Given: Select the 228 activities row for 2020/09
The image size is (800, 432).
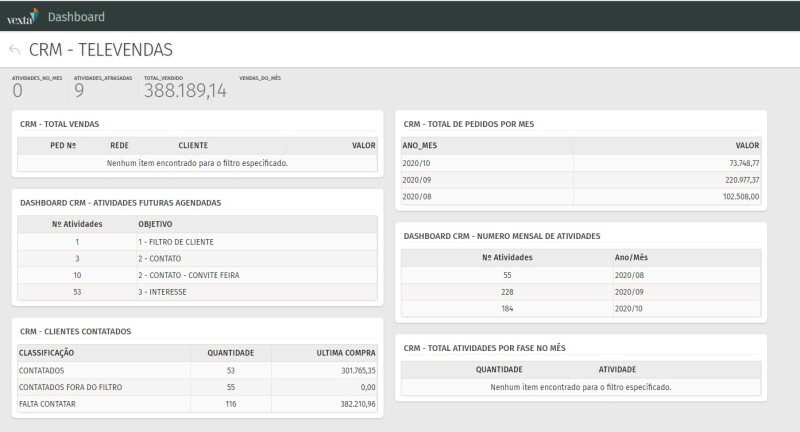Looking at the screenshot, I should pos(580,291).
